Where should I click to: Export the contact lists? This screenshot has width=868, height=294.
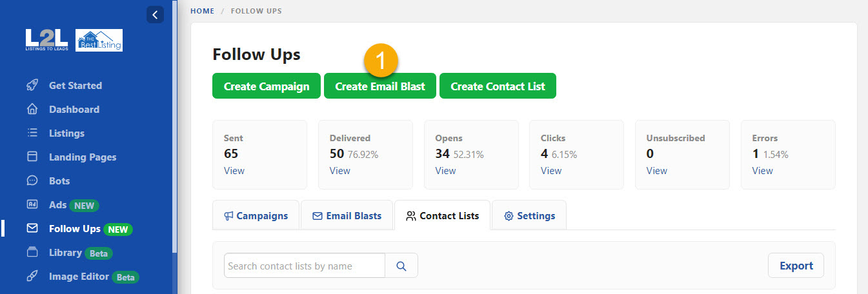pos(796,265)
